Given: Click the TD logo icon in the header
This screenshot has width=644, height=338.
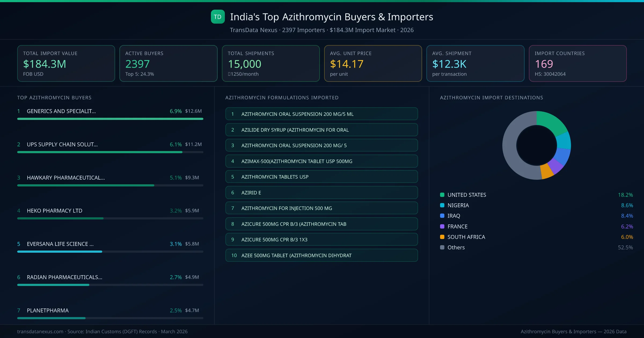Looking at the screenshot, I should (x=218, y=17).
